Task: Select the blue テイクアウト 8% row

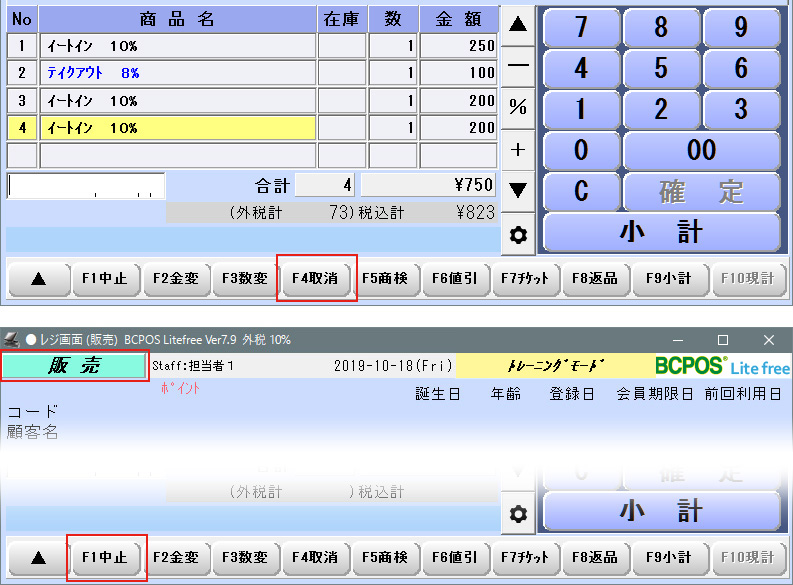Action: click(180, 73)
